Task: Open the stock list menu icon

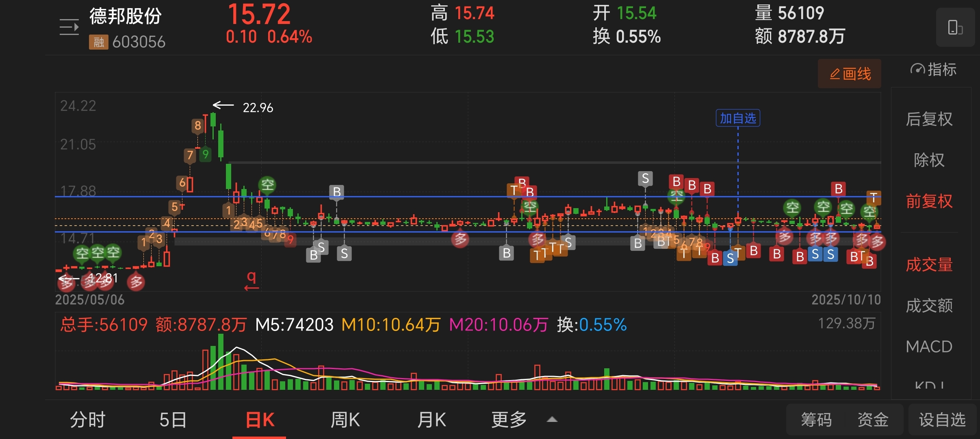Action: tap(69, 27)
